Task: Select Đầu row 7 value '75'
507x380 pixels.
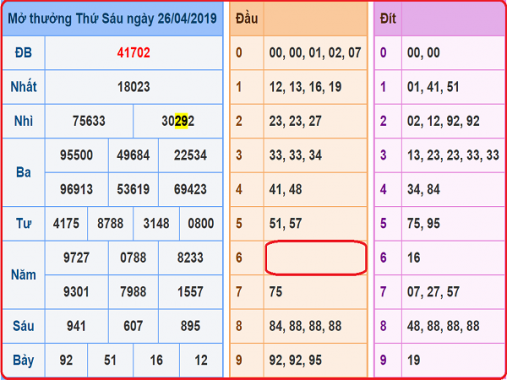Action: tap(276, 292)
